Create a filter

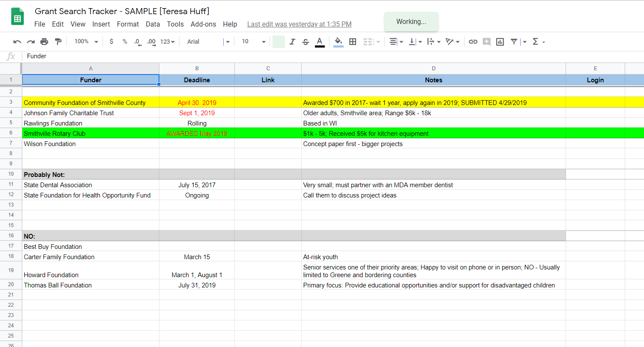[514, 42]
